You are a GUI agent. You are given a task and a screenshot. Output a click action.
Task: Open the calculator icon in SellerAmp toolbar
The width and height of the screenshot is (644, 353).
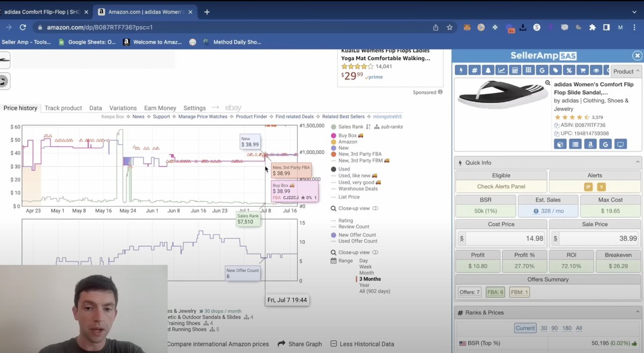coord(515,70)
